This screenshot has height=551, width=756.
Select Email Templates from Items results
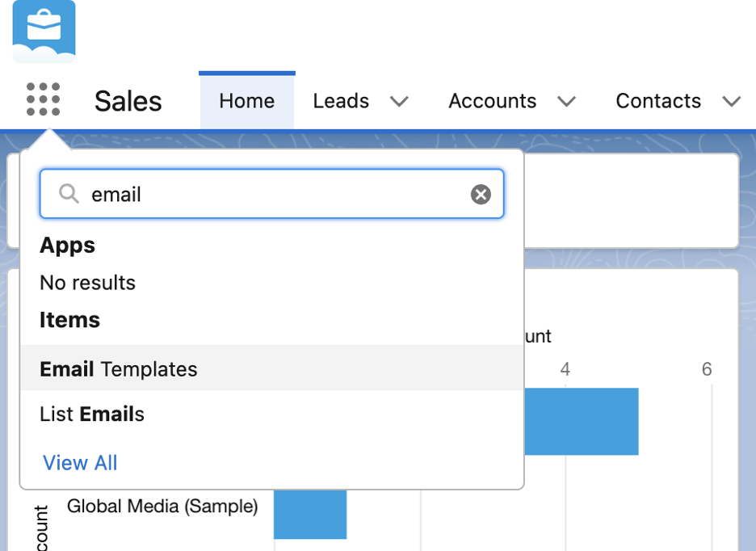pyautogui.click(x=272, y=368)
